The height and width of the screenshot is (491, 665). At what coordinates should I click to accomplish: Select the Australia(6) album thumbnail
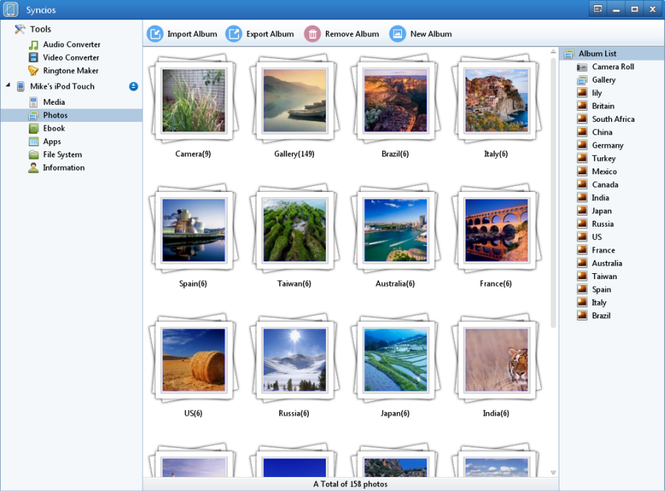pyautogui.click(x=395, y=230)
